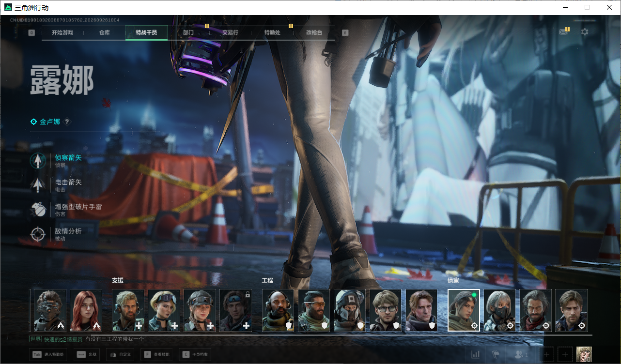
Task: Select the engineer with orange glasses
Action: click(x=314, y=310)
